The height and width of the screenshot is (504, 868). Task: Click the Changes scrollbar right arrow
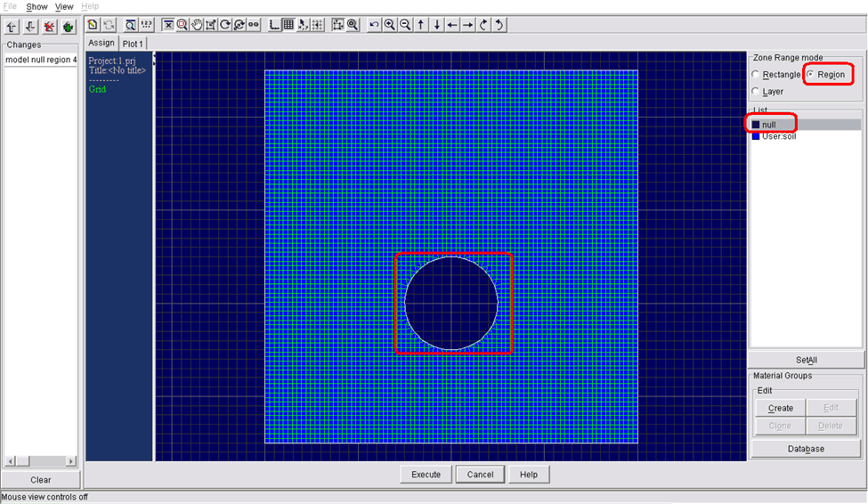pos(71,460)
